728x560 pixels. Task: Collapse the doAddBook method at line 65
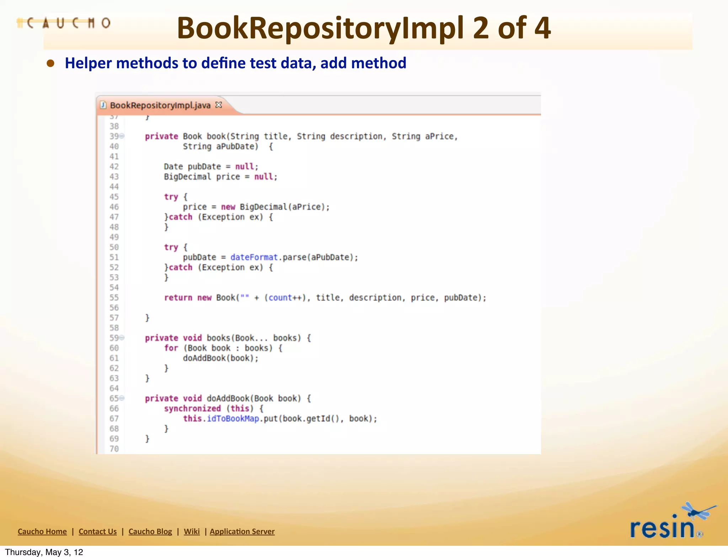(x=122, y=398)
